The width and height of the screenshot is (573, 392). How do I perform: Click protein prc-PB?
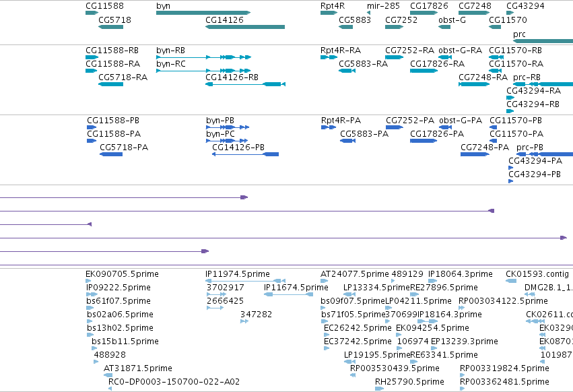(x=545, y=154)
